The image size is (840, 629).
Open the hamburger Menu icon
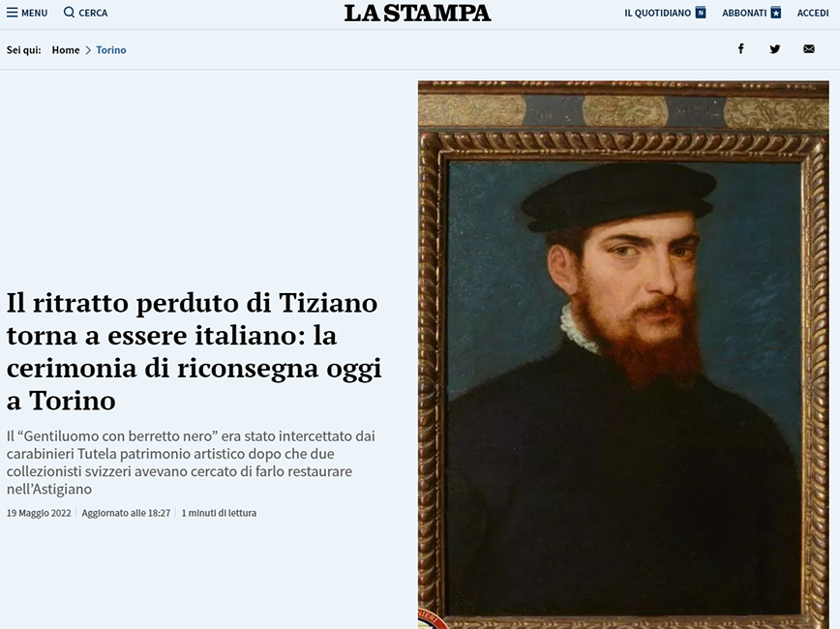[12, 13]
